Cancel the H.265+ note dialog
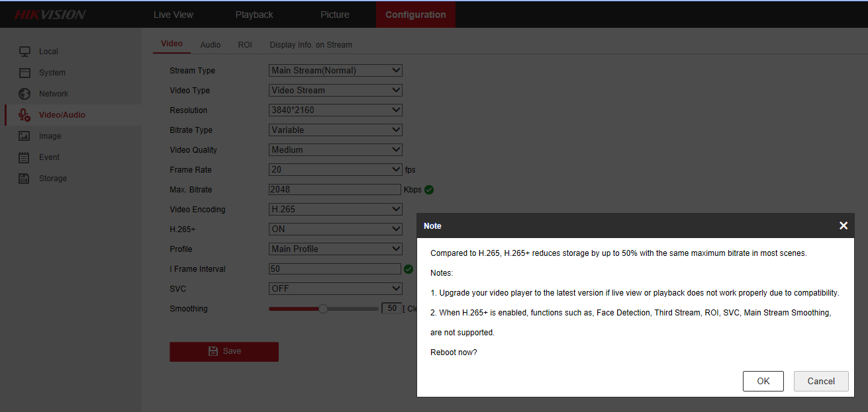Image resolution: width=868 pixels, height=412 pixels. click(821, 381)
